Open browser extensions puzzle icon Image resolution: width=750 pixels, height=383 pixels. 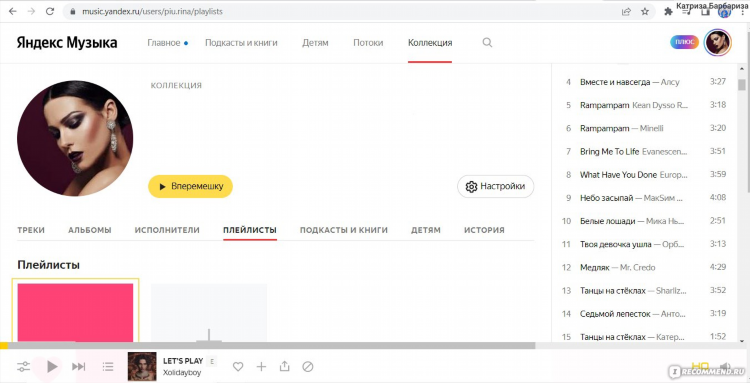tap(668, 12)
